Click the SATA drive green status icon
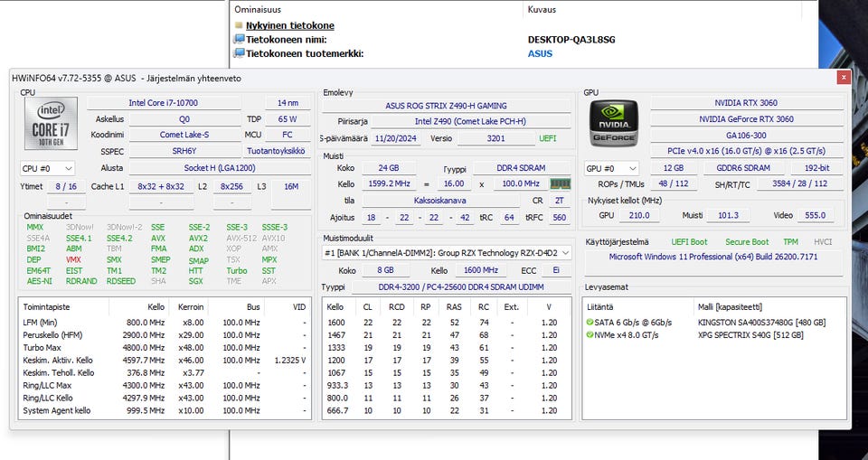Screen dimensions: 868x460 coord(590,322)
